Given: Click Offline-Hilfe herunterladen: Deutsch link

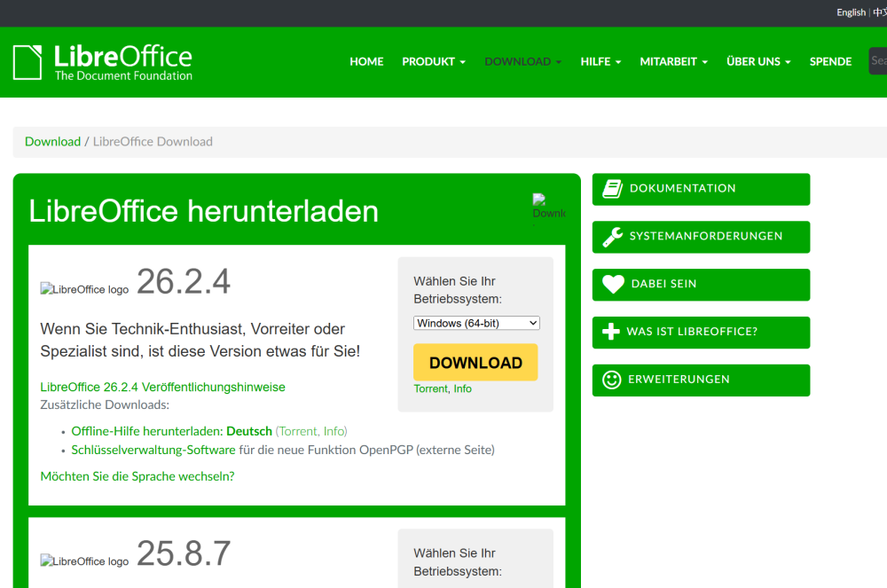Looking at the screenshot, I should click(171, 431).
